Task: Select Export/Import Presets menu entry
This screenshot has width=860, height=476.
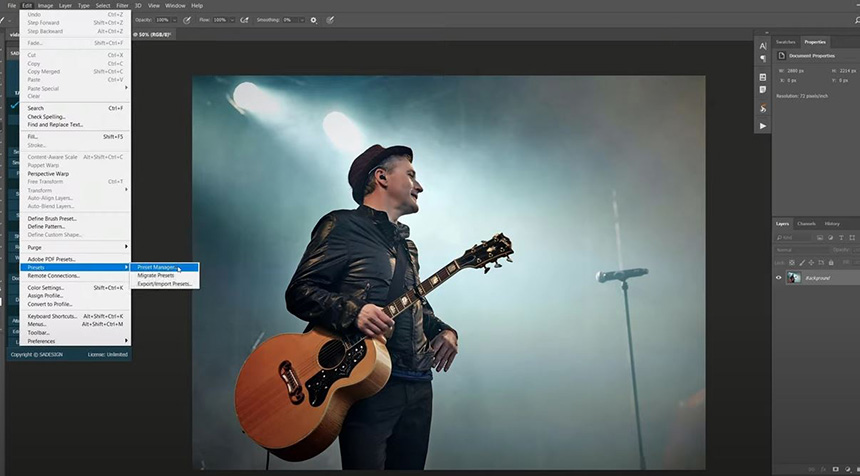Action: point(164,284)
